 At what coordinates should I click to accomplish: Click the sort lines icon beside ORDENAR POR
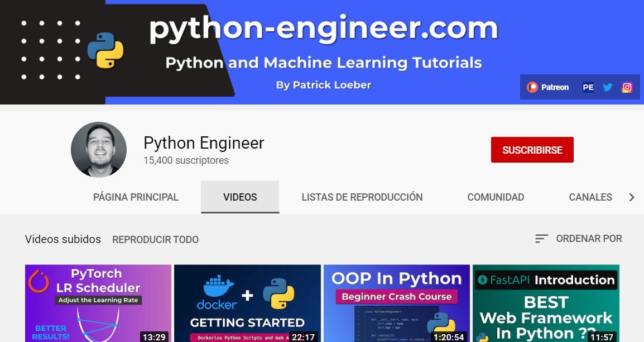(x=541, y=239)
